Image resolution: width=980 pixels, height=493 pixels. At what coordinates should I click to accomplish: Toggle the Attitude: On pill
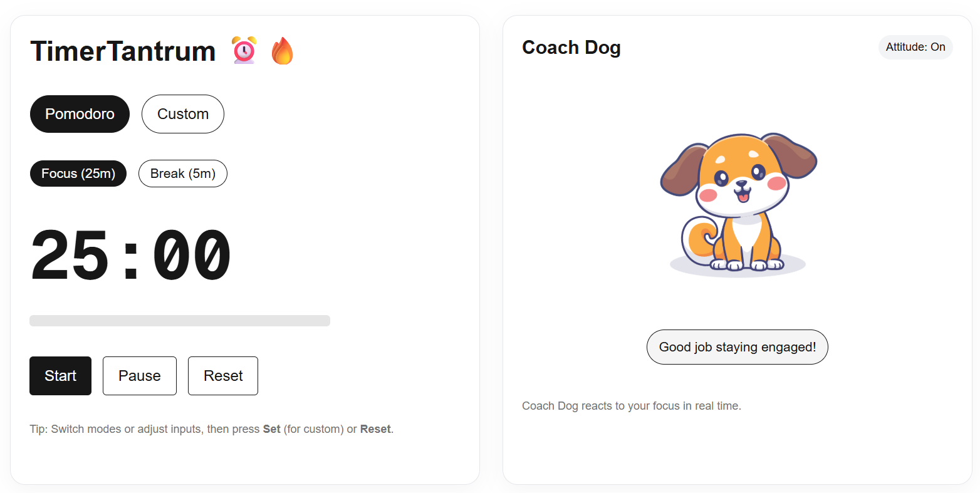(x=915, y=47)
